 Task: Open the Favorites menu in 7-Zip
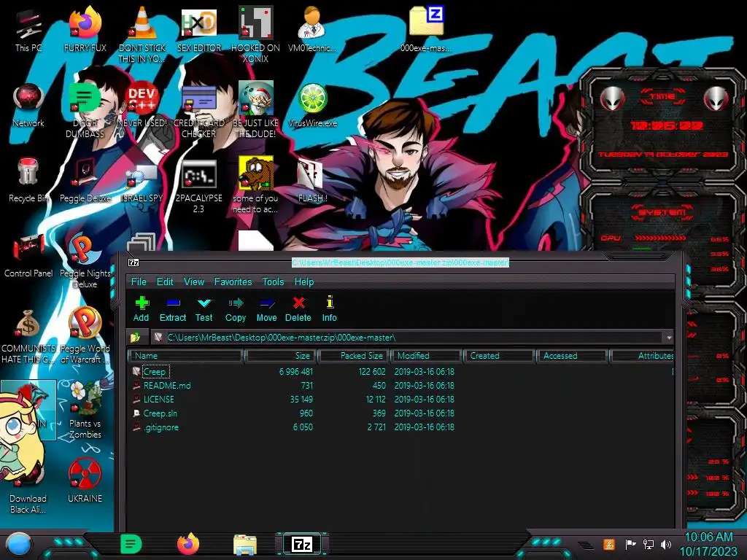click(x=233, y=282)
